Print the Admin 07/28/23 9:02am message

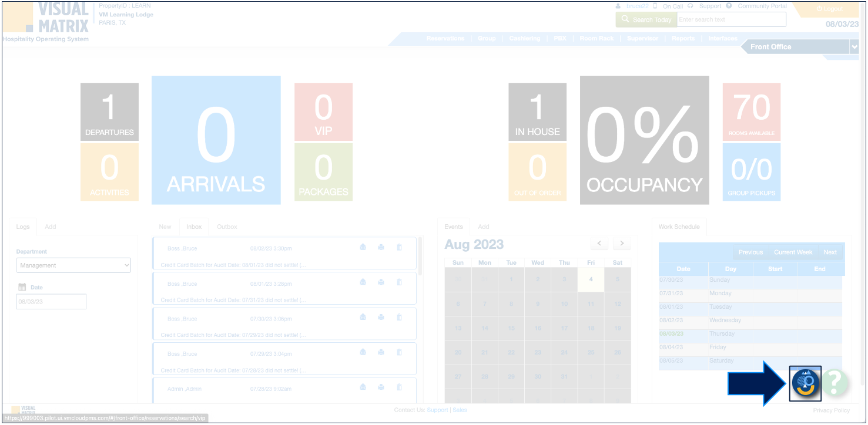click(x=381, y=387)
